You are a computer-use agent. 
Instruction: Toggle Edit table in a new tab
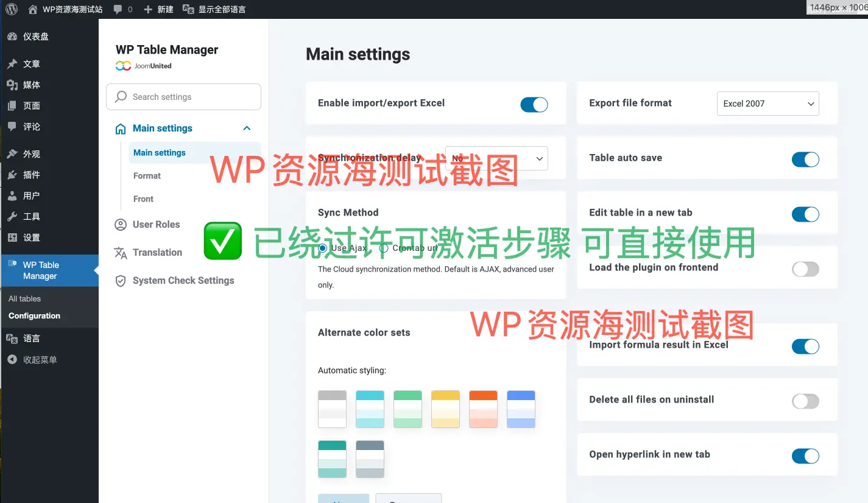pos(805,214)
